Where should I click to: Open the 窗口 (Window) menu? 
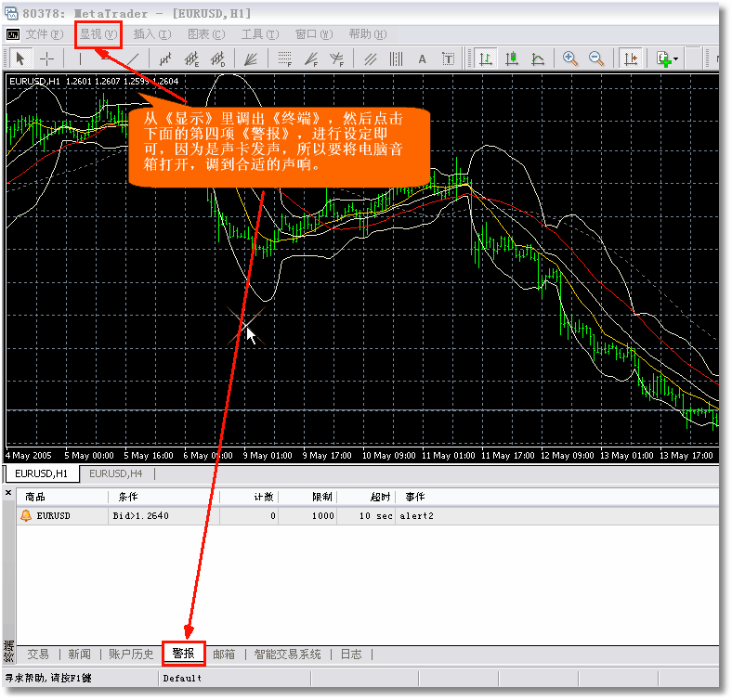tap(314, 34)
